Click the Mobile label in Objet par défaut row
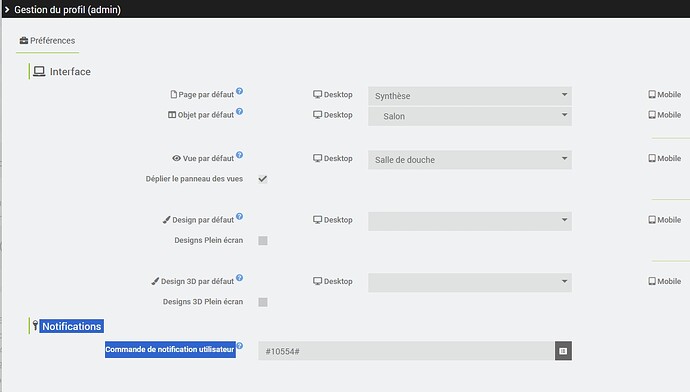Image resolution: width=690 pixels, height=392 pixels. pyautogui.click(x=669, y=115)
